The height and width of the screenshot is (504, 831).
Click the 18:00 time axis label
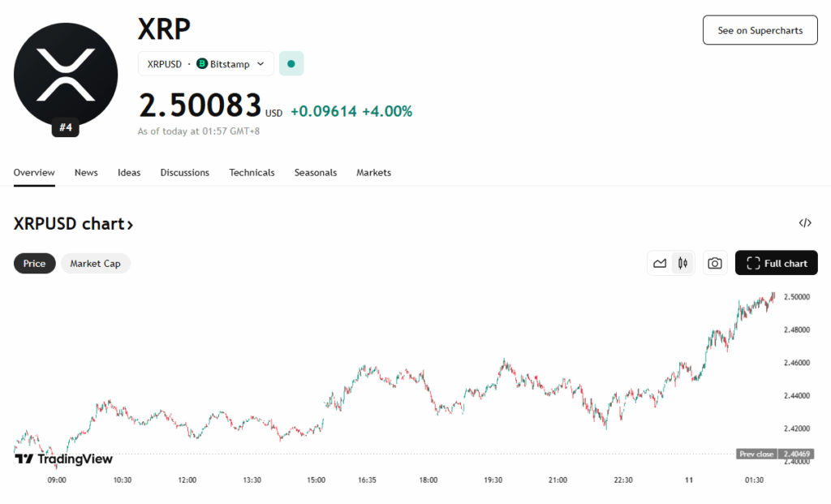(x=428, y=480)
